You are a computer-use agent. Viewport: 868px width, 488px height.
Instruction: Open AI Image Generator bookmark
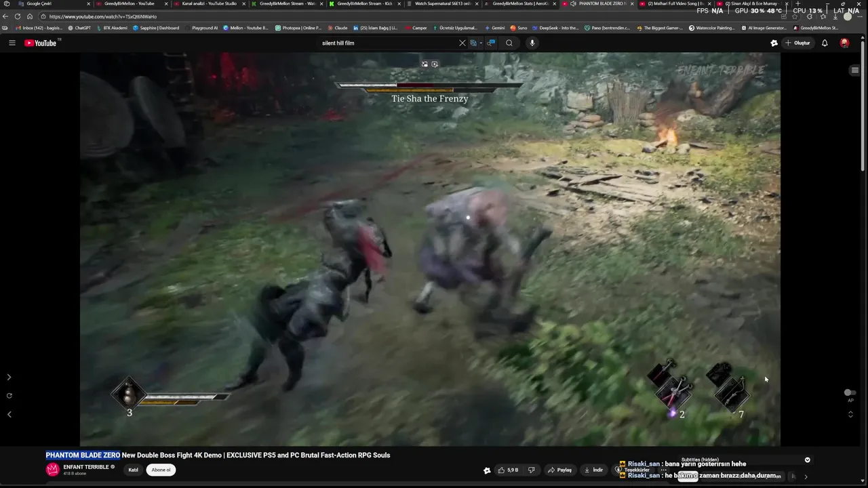pos(764,28)
